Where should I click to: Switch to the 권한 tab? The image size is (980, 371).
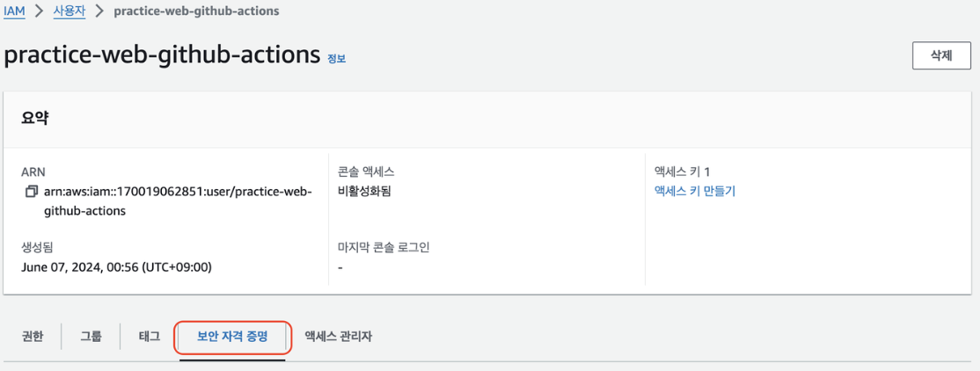tap(33, 337)
